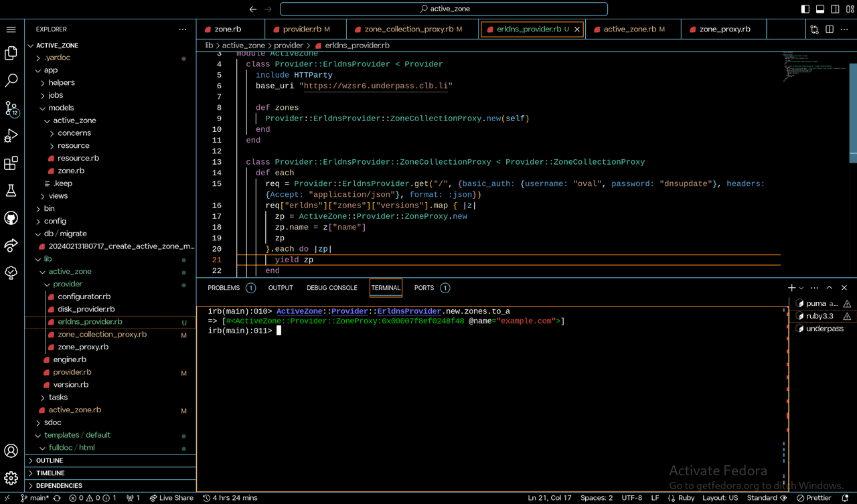
Task: Open the Manage gear settings
Action: click(11, 478)
